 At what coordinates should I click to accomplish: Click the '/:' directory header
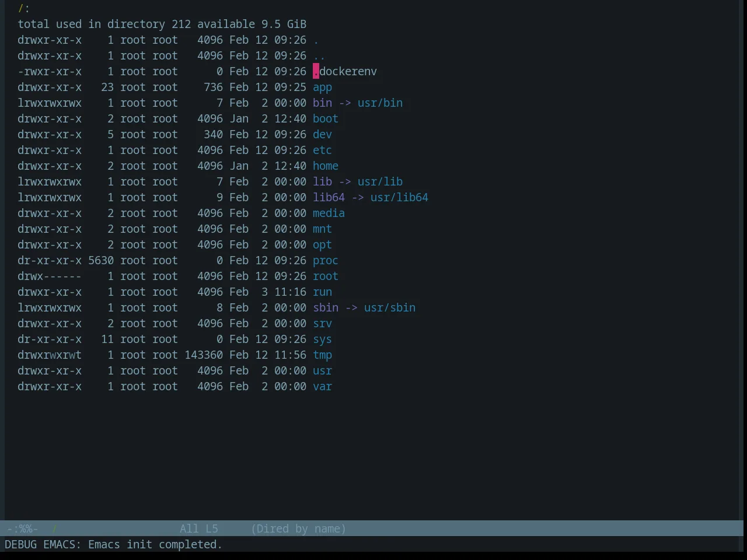24,9
